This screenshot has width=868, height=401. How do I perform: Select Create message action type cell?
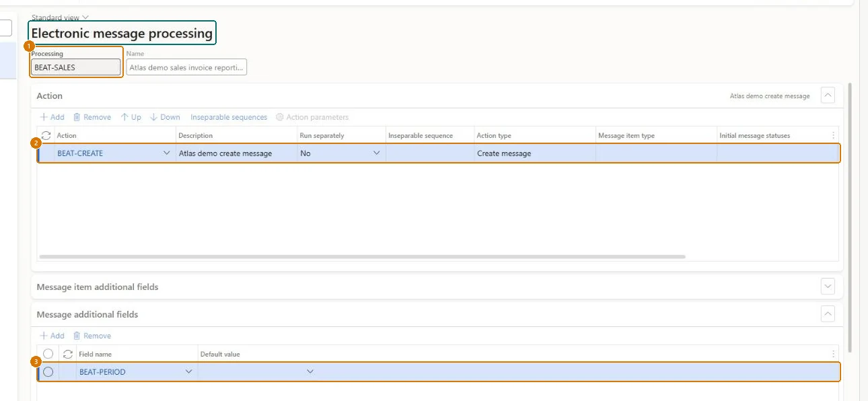click(x=535, y=153)
